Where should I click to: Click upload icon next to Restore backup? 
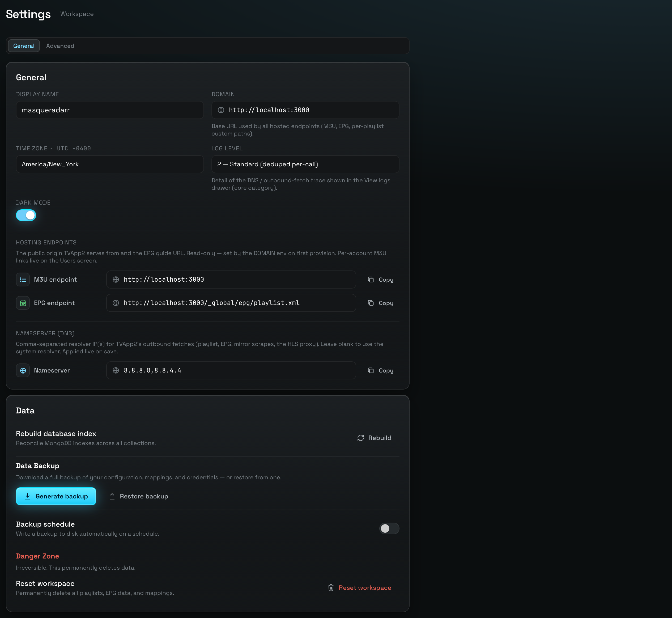click(x=112, y=496)
